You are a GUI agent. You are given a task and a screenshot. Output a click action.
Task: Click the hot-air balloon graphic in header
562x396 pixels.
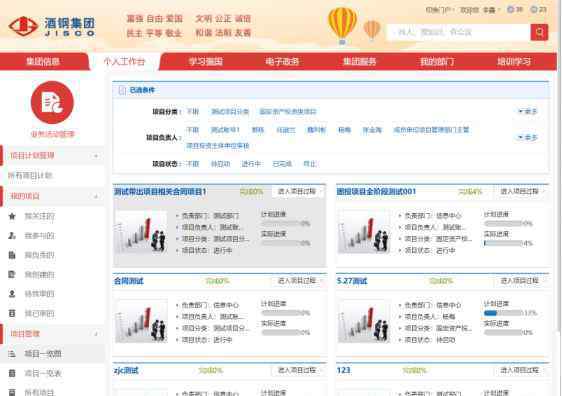[x=343, y=26]
